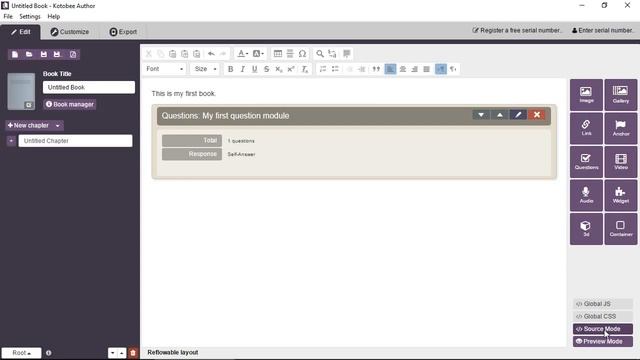Insert a bulleted list
The image size is (640, 360).
[335, 69]
